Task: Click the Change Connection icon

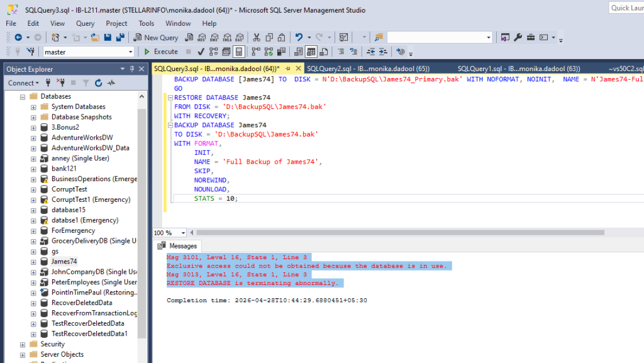Action: pyautogui.click(x=31, y=52)
